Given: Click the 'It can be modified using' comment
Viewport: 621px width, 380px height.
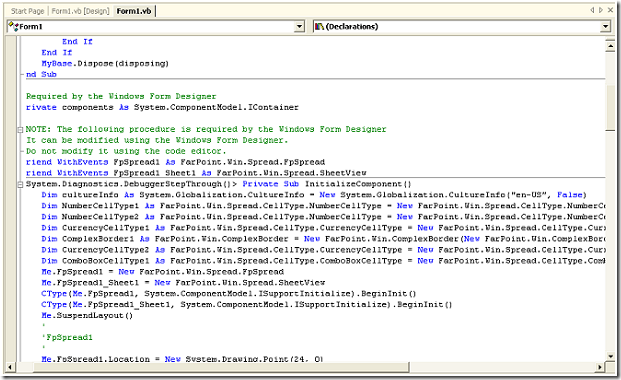Looking at the screenshot, I should (x=157, y=140).
